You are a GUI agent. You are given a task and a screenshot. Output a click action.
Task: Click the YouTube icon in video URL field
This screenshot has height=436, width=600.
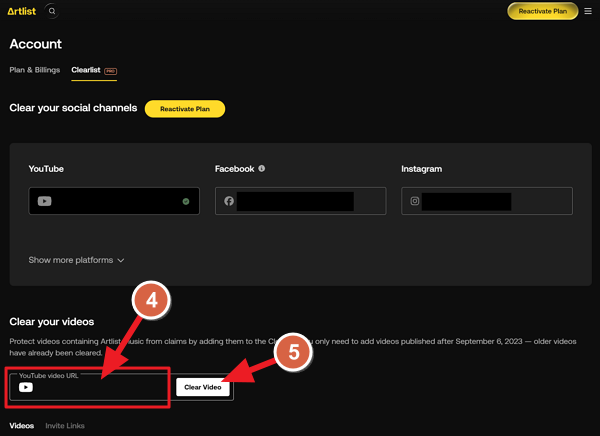tap(26, 387)
